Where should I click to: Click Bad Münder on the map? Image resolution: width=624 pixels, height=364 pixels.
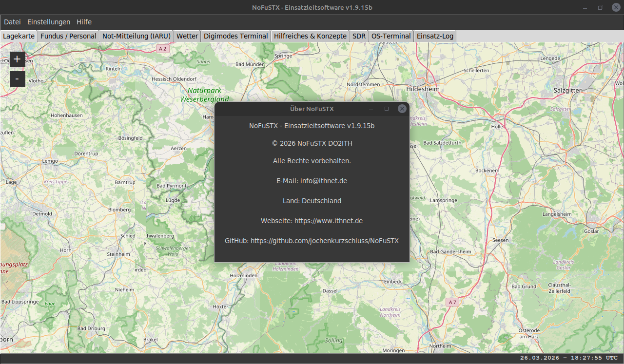pyautogui.click(x=249, y=64)
